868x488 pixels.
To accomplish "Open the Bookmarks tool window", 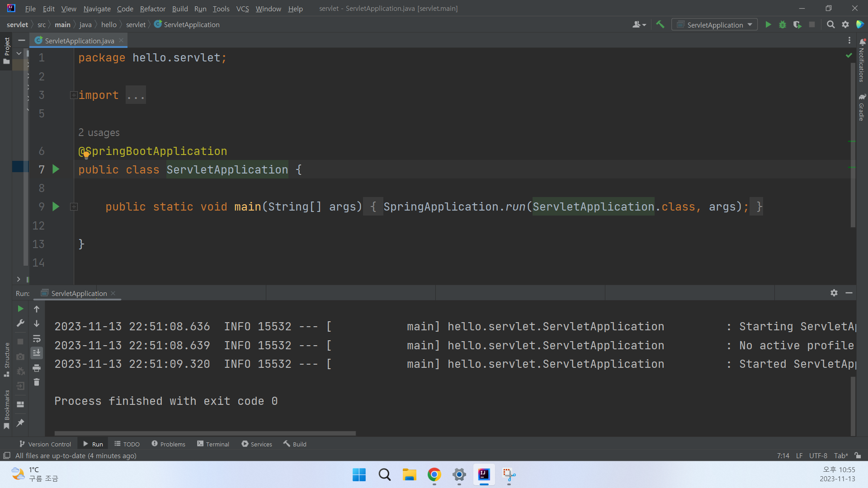I will (6, 409).
